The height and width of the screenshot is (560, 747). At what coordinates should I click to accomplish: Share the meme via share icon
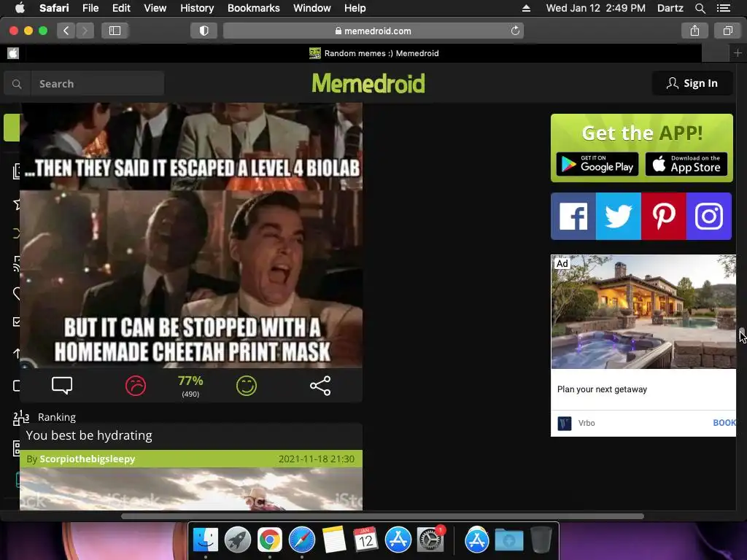320,385
